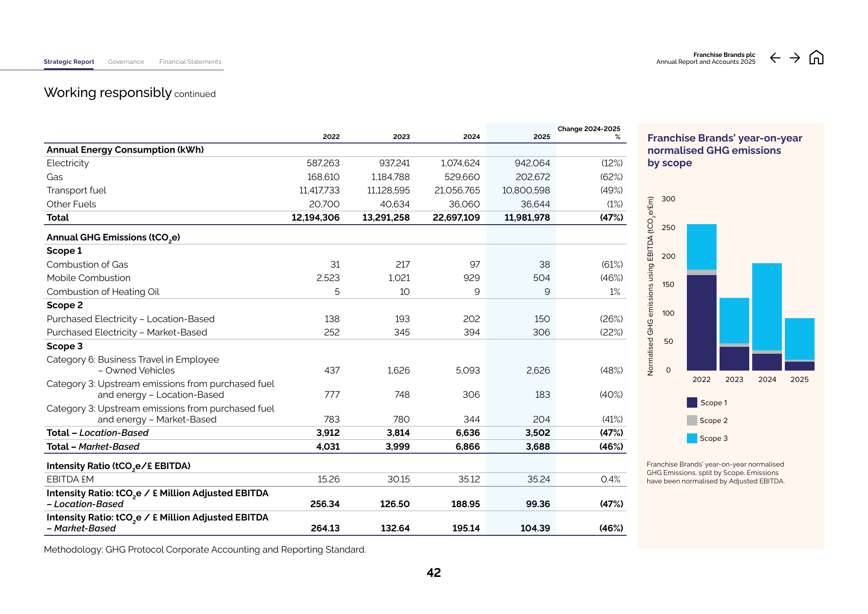Click the Scope 2 legend swatch
Viewport: 868px width, 614px height.
[x=692, y=420]
